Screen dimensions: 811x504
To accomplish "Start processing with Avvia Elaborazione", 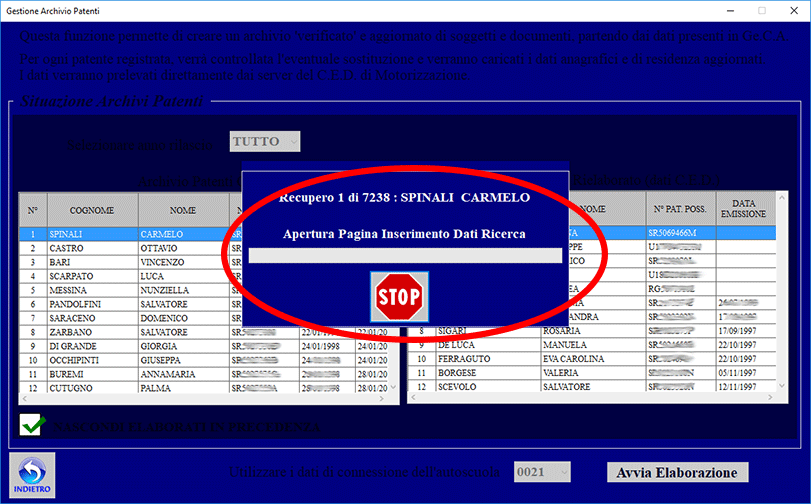I will (x=677, y=472).
